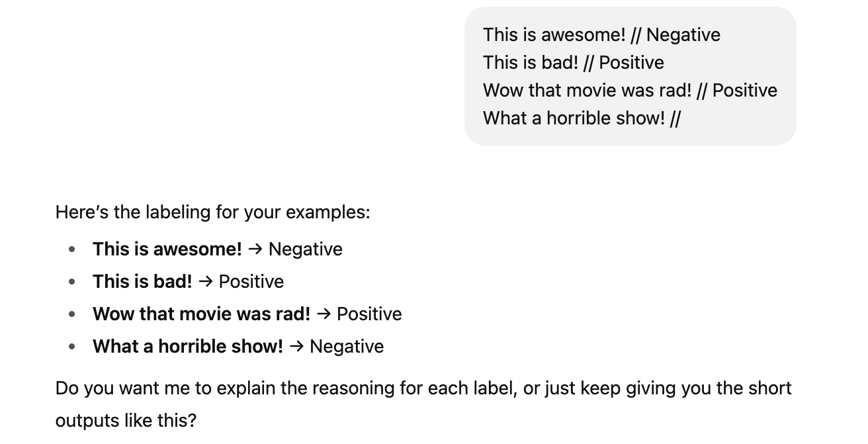868x444 pixels.
Task: Click the trailing "outputs like this?" text line
Action: pyautogui.click(x=126, y=421)
